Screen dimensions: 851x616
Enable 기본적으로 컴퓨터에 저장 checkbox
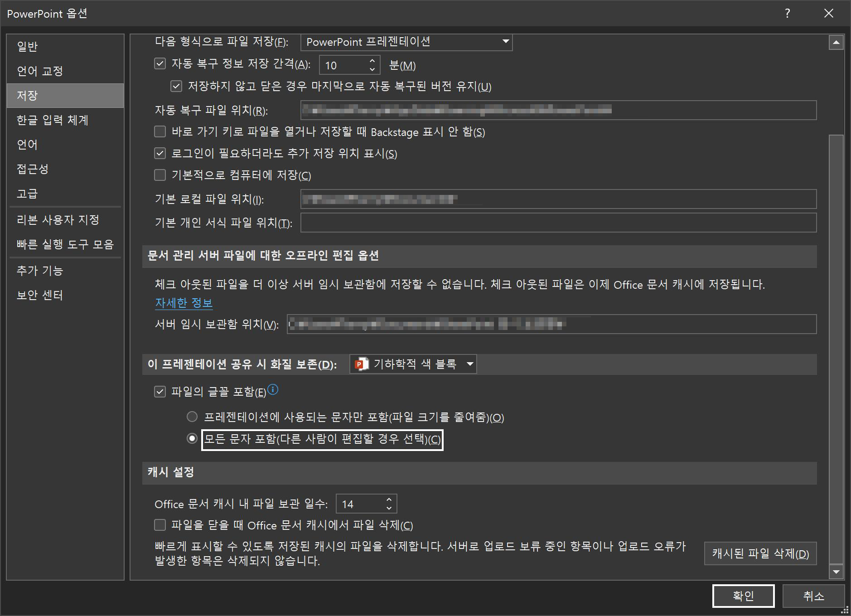(x=160, y=175)
